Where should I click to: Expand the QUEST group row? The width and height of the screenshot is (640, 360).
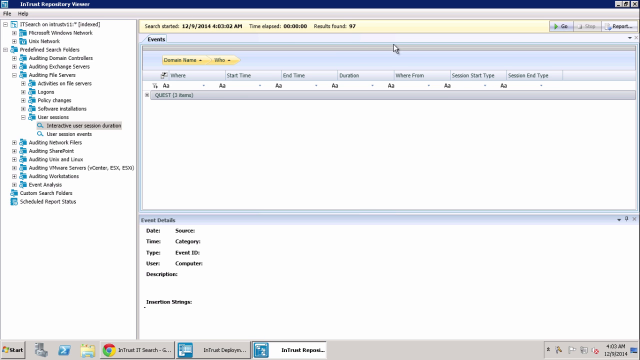coord(147,95)
